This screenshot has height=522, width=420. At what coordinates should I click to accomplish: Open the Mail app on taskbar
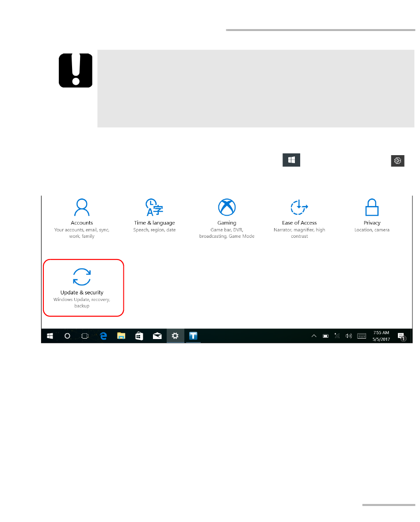tap(157, 336)
